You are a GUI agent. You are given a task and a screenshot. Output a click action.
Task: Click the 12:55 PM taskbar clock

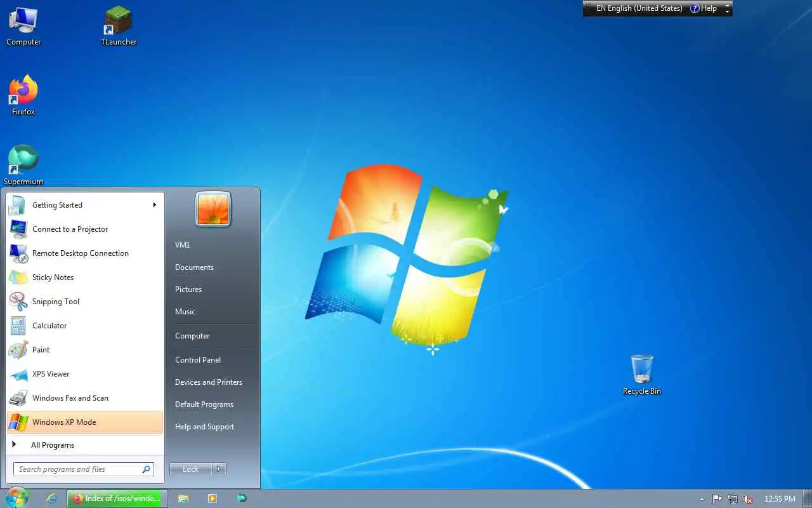780,499
